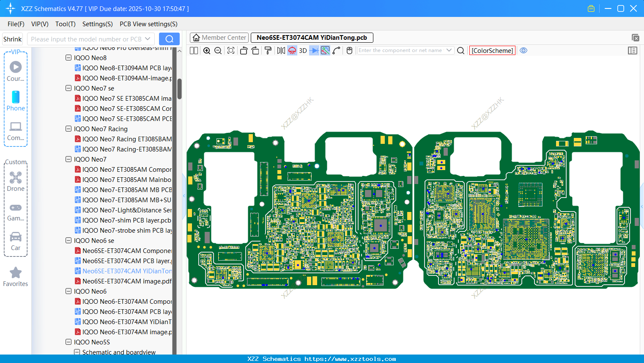644x363 pixels.
Task: Click the blue model search button
Action: (x=169, y=39)
